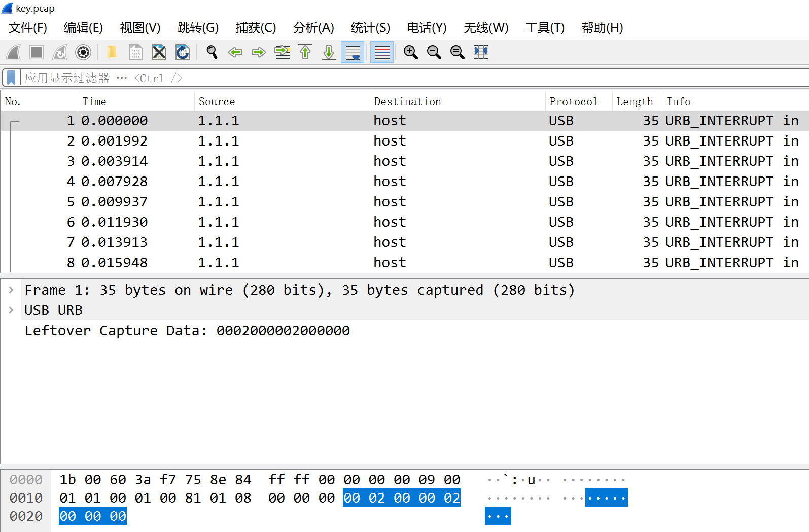The image size is (809, 532).
Task: Open the 跳转(G) menu
Action: (198, 28)
